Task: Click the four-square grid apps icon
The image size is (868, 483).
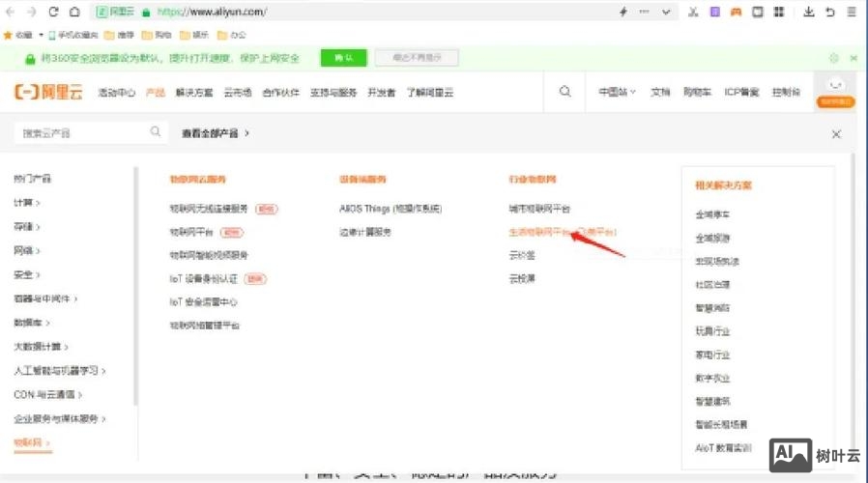Action: point(779,12)
